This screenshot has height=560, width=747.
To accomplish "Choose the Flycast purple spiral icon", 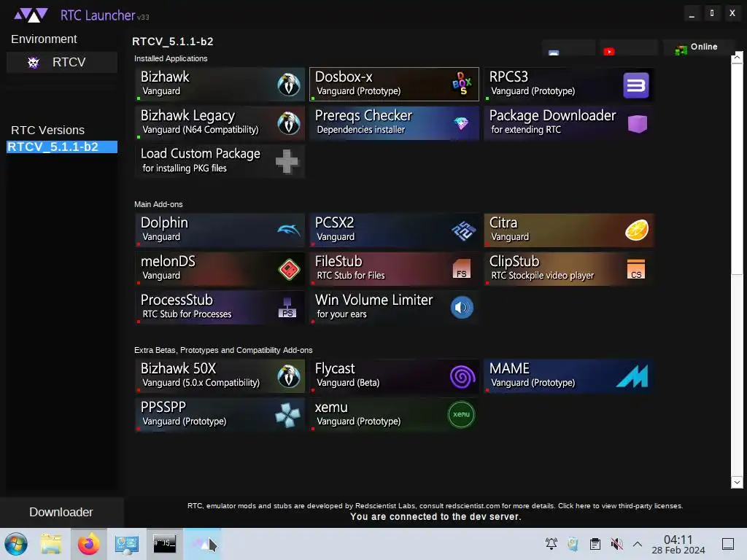I will click(x=462, y=377).
